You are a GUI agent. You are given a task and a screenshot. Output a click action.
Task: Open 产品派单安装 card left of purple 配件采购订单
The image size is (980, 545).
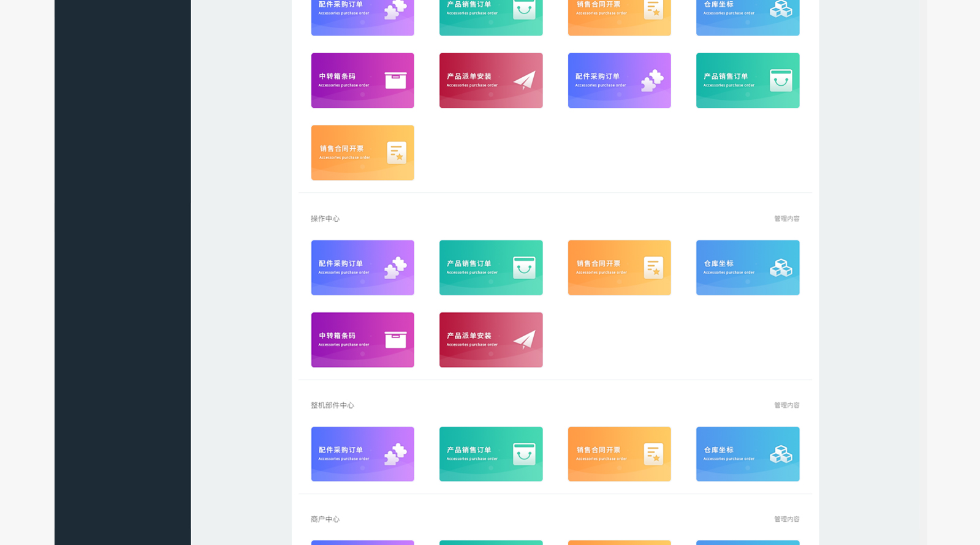click(x=490, y=80)
